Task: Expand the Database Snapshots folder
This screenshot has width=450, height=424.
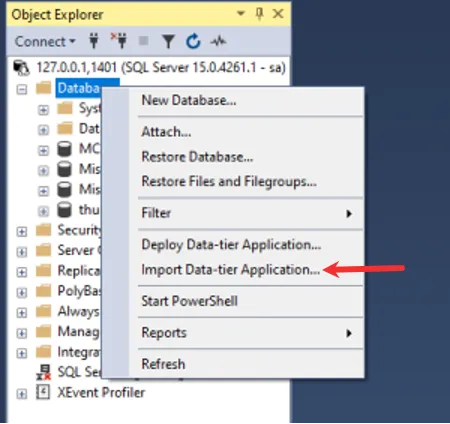Action: point(43,130)
